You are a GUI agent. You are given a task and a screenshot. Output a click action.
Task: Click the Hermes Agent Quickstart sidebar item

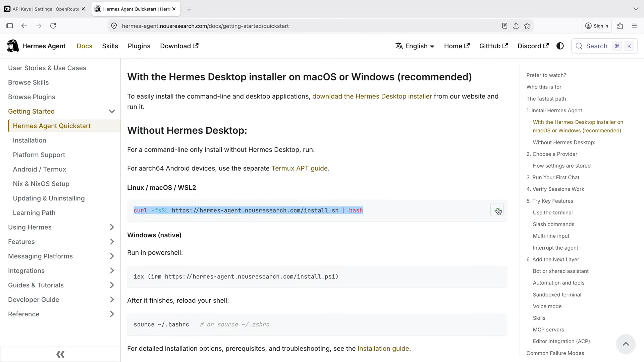pyautogui.click(x=64, y=126)
